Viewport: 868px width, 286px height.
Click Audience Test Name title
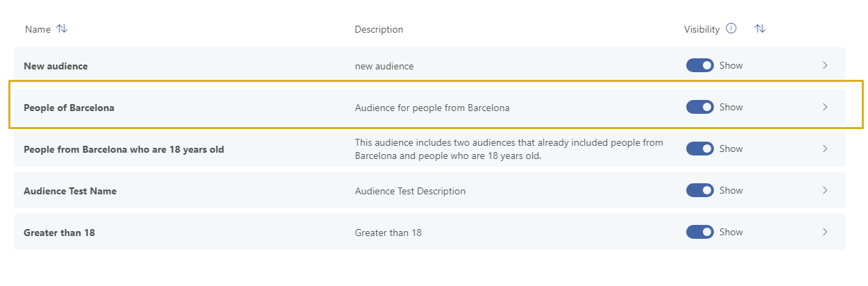69,191
